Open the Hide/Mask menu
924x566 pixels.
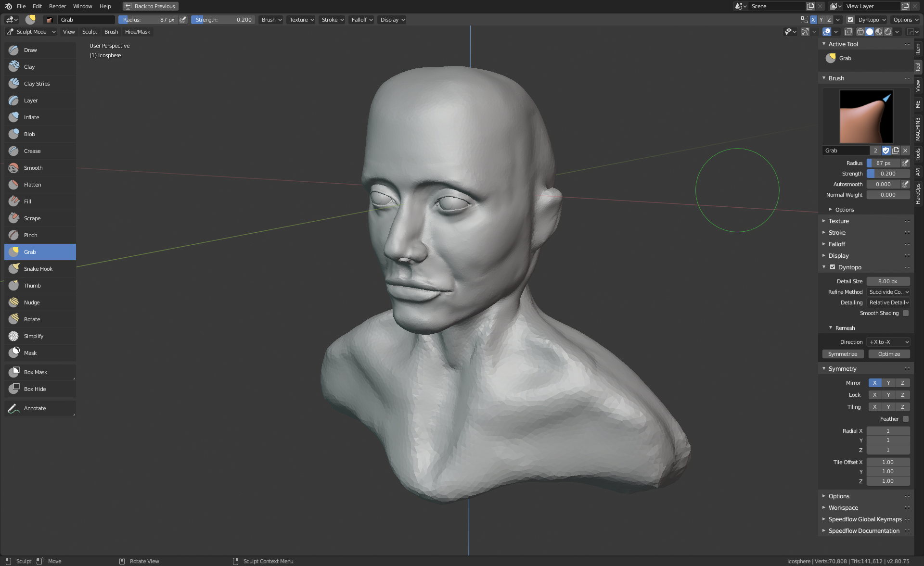click(x=138, y=32)
